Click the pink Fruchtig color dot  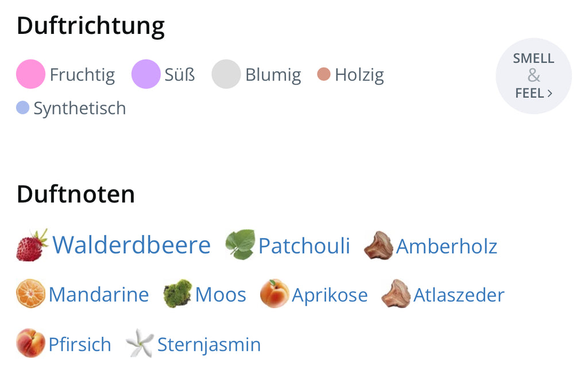click(x=30, y=74)
